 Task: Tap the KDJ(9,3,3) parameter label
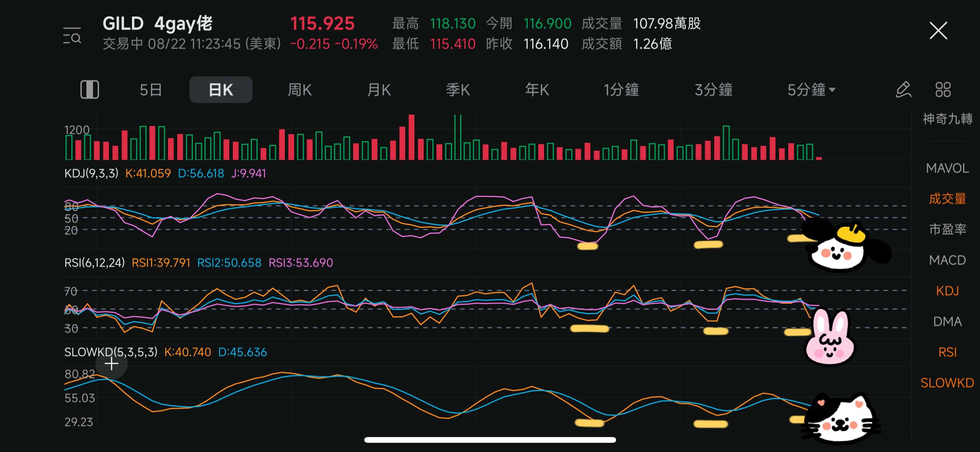(92, 173)
